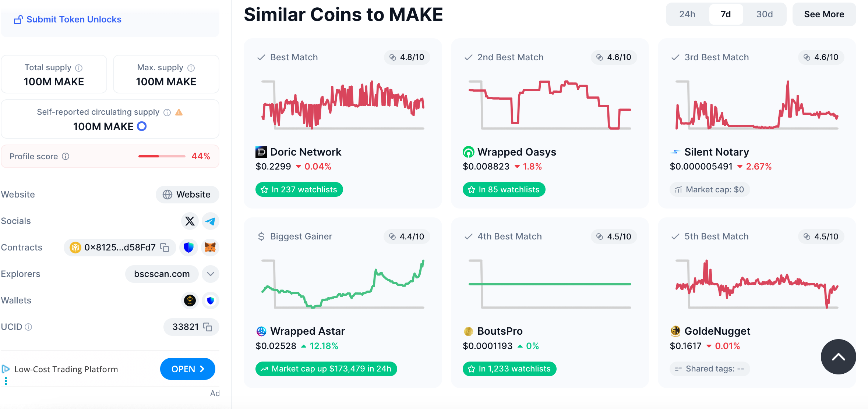Click the Website button

click(x=187, y=195)
